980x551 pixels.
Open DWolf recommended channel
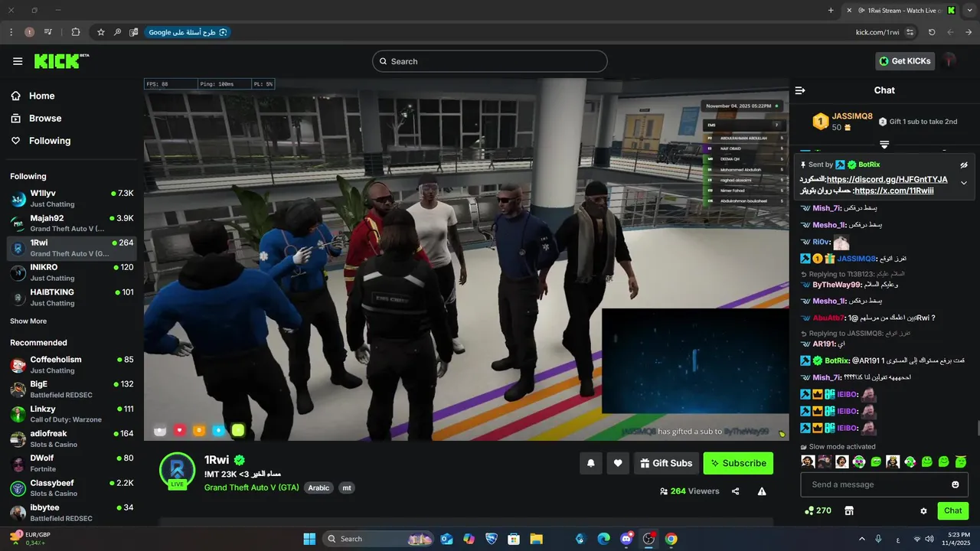coord(72,463)
